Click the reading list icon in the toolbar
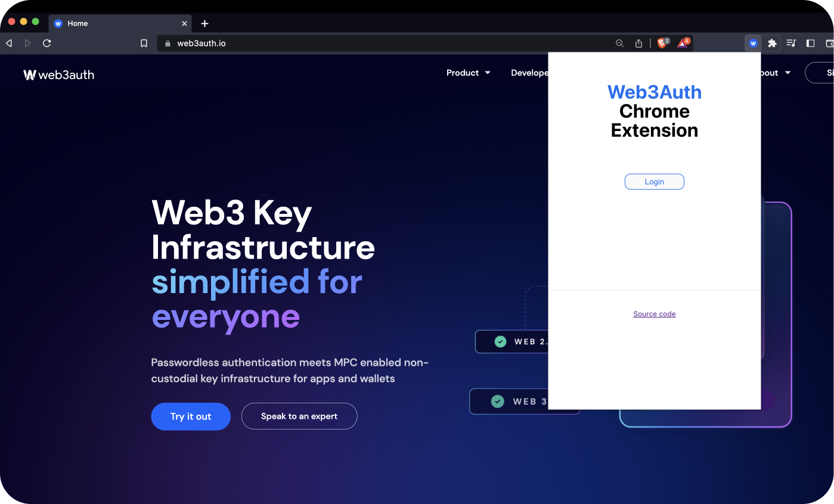The height and width of the screenshot is (504, 834). (x=791, y=43)
